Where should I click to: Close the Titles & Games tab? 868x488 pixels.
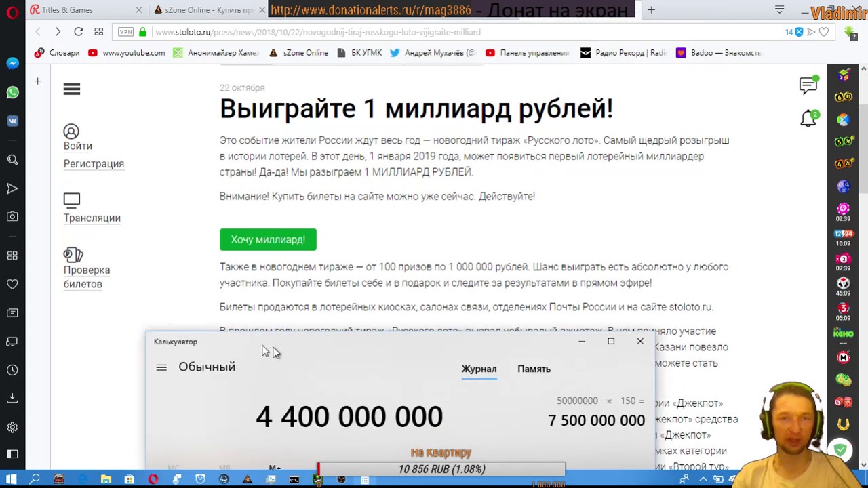139,10
